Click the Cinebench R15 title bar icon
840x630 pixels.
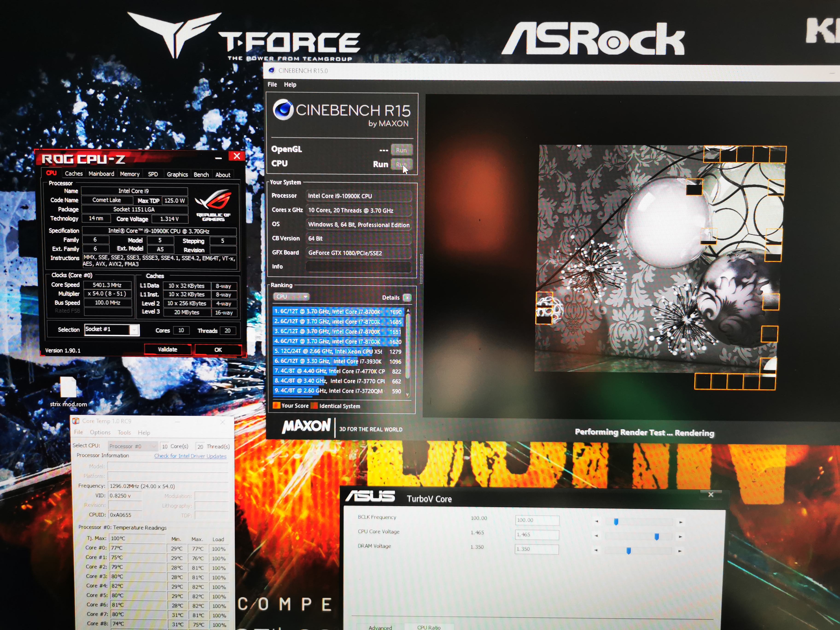[x=271, y=70]
